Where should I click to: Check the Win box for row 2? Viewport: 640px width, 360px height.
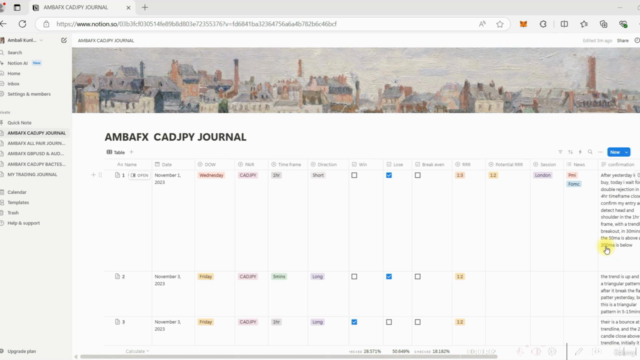click(x=354, y=277)
